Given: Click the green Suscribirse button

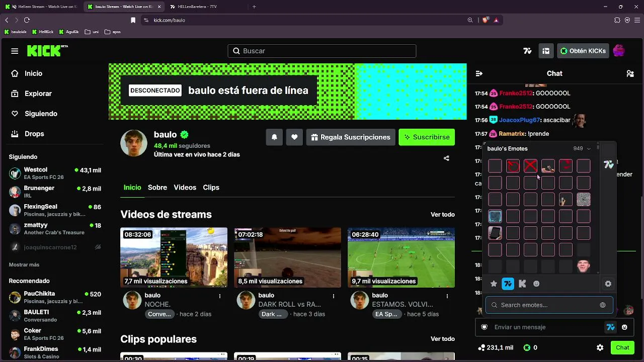Looking at the screenshot, I should 427,137.
